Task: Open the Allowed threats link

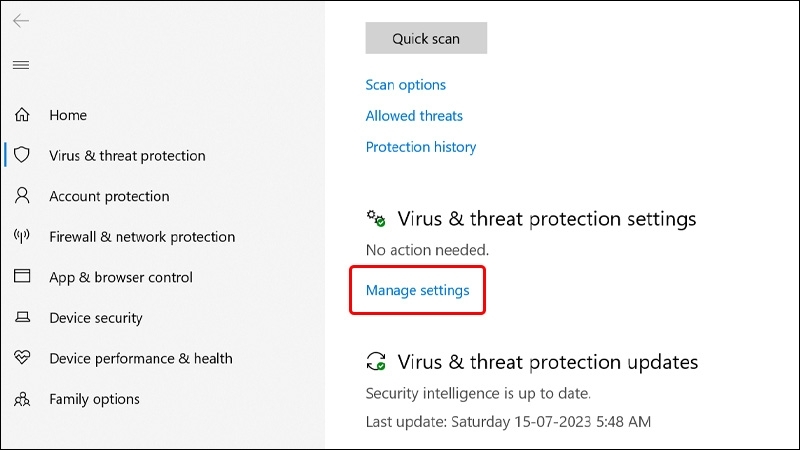Action: [414, 116]
